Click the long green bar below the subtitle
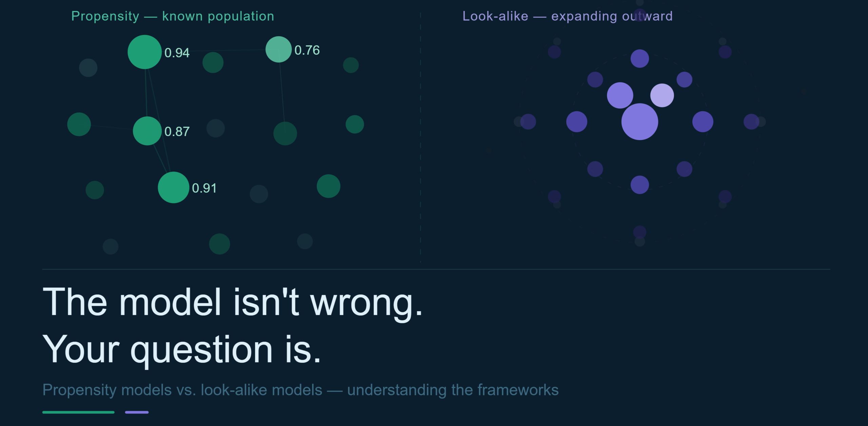 tap(78, 412)
